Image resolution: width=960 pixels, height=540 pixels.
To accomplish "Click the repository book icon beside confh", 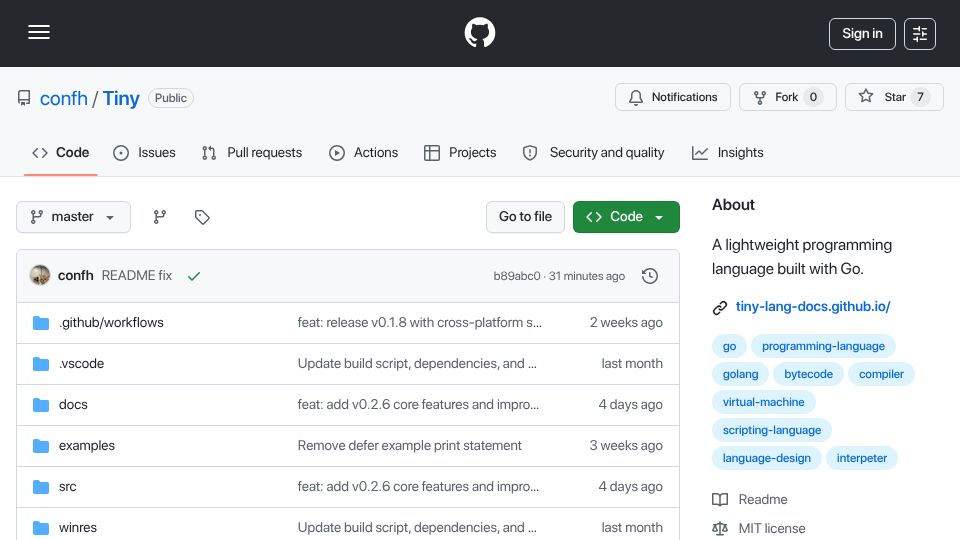I will pyautogui.click(x=24, y=98).
